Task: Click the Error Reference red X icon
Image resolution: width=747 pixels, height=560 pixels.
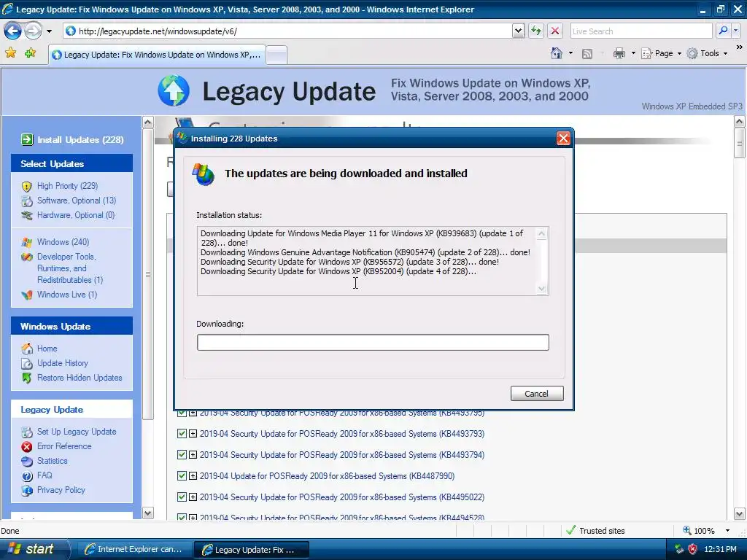Action: pyautogui.click(x=27, y=447)
